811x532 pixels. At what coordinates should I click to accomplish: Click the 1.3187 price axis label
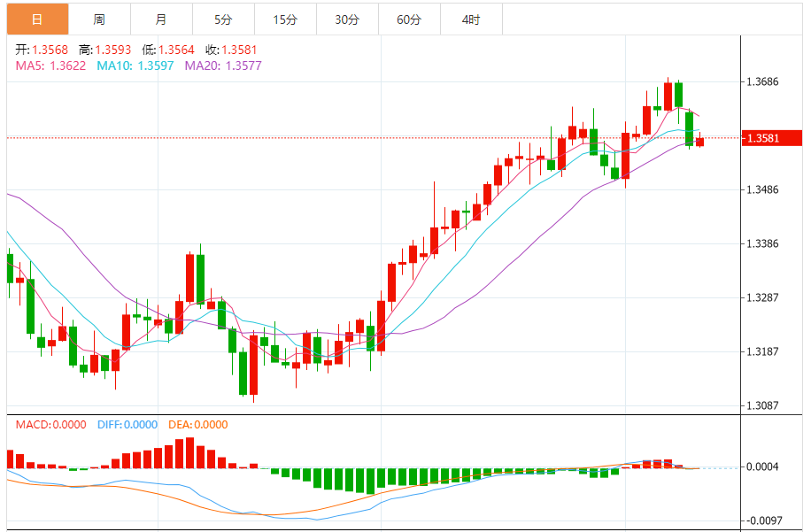click(x=762, y=351)
